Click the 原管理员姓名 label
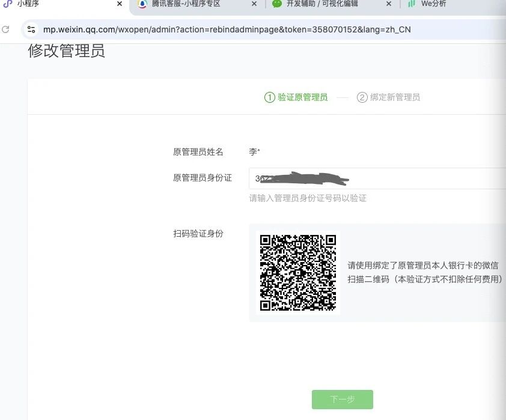Image resolution: width=506 pixels, height=420 pixels. pyautogui.click(x=198, y=152)
